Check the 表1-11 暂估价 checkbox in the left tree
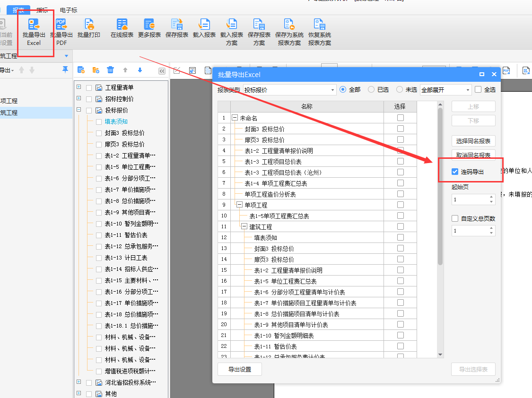Screen dimensions: 532x398 point(99,235)
